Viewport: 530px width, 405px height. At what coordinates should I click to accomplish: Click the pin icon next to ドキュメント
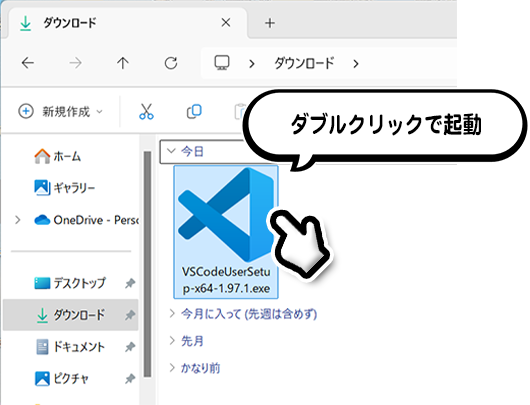(130, 347)
